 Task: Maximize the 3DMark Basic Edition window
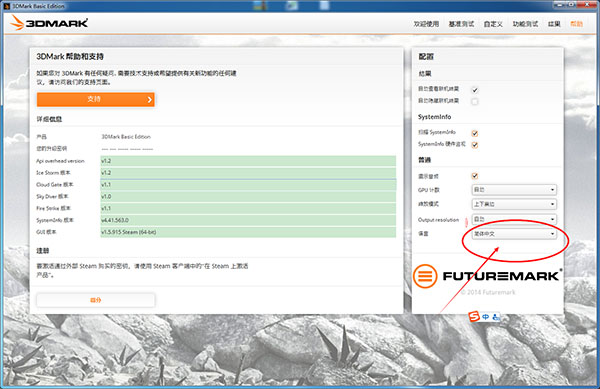point(572,5)
